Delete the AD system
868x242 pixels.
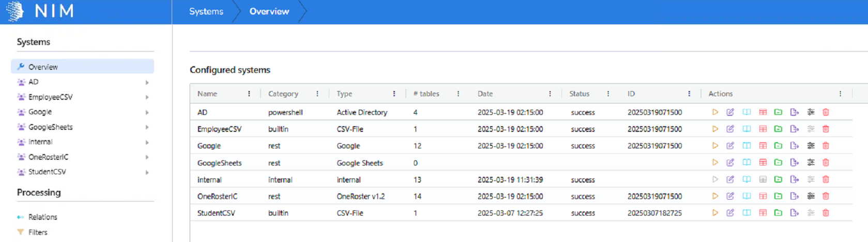pyautogui.click(x=826, y=112)
